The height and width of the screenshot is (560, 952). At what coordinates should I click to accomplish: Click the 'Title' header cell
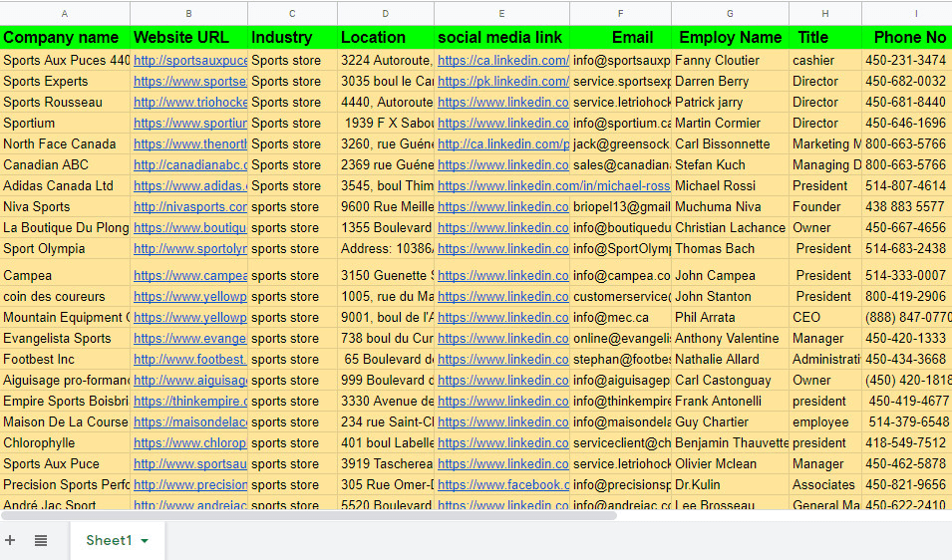[825, 38]
